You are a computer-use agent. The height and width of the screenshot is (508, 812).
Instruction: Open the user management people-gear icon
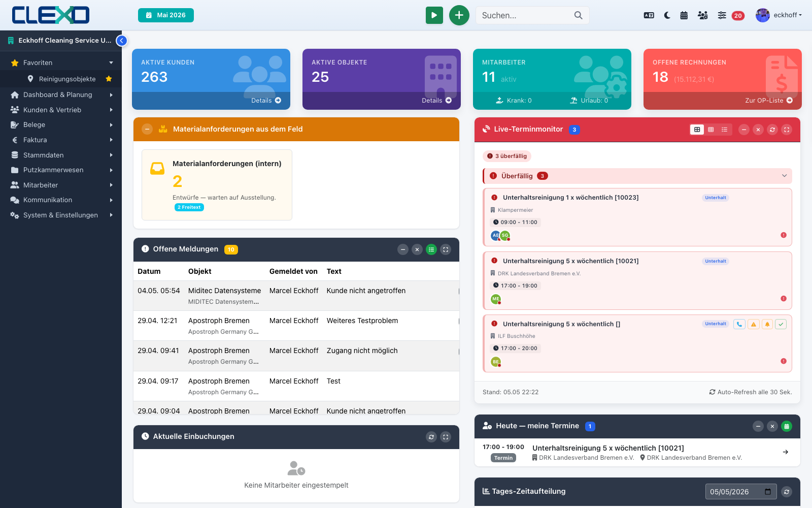[x=703, y=15]
